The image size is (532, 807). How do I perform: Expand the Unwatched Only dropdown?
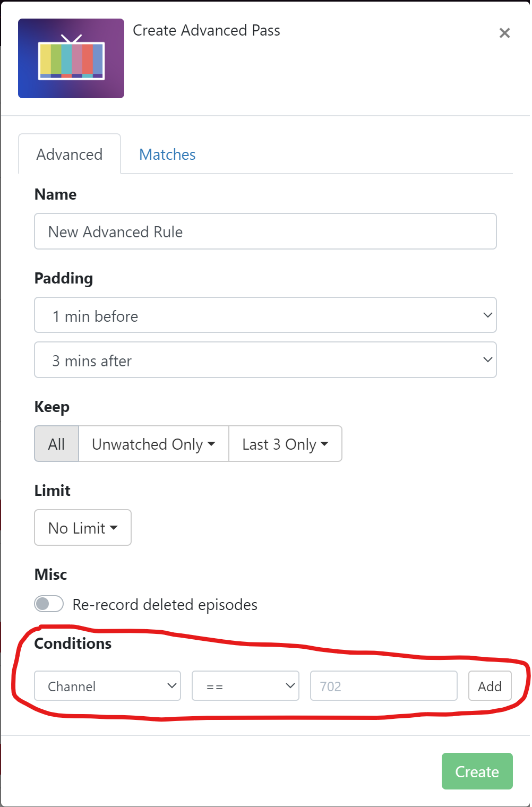tap(153, 444)
